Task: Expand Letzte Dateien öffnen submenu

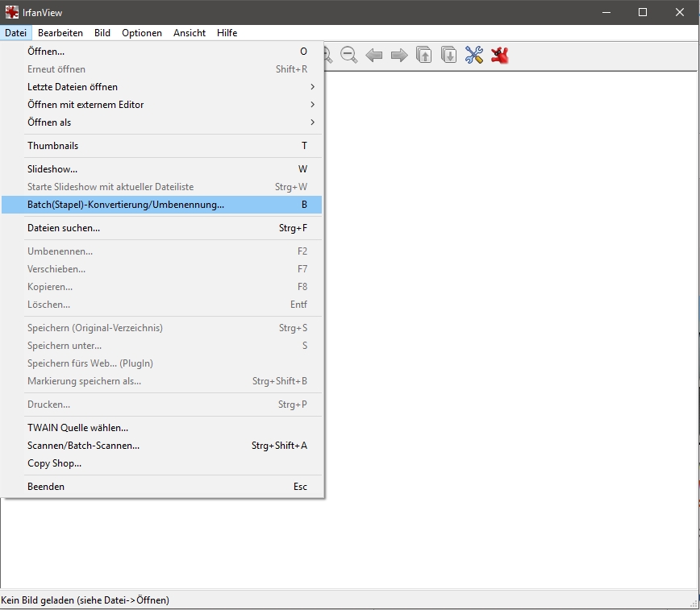Action: tap(161, 86)
